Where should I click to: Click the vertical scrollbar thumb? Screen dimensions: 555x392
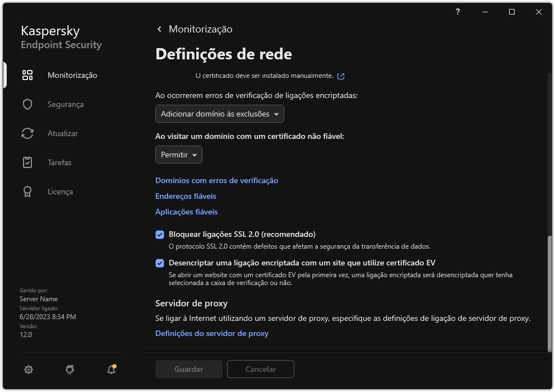[x=549, y=292]
